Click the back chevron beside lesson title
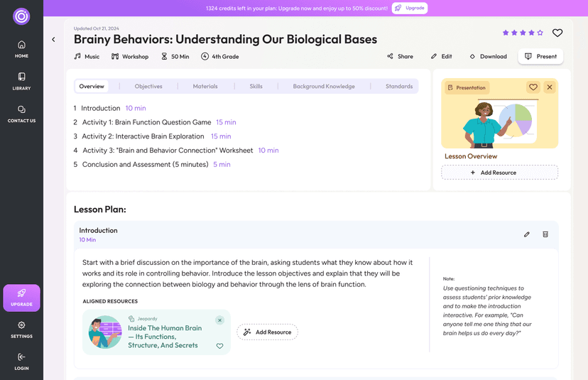Viewport: 588px width, 380px height. [53, 40]
